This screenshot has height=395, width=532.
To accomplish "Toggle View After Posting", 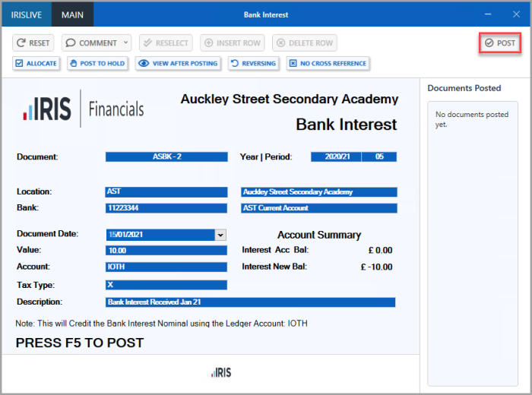I will (179, 64).
